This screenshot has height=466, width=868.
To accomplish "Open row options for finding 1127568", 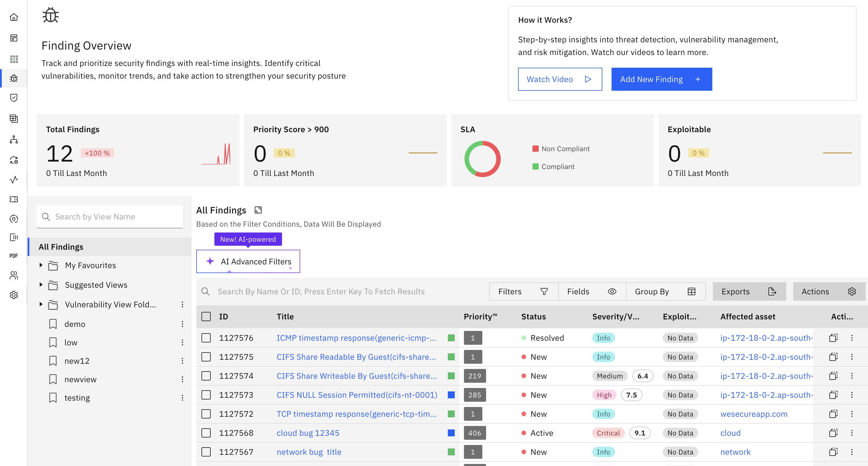I will pos(852,433).
